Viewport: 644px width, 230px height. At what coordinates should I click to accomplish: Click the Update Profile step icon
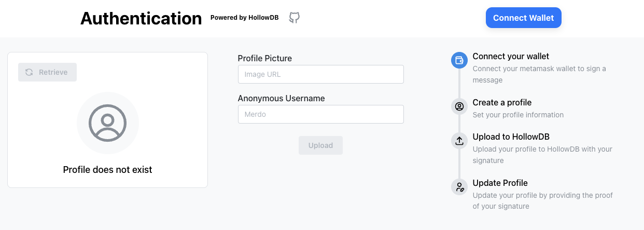[459, 187]
